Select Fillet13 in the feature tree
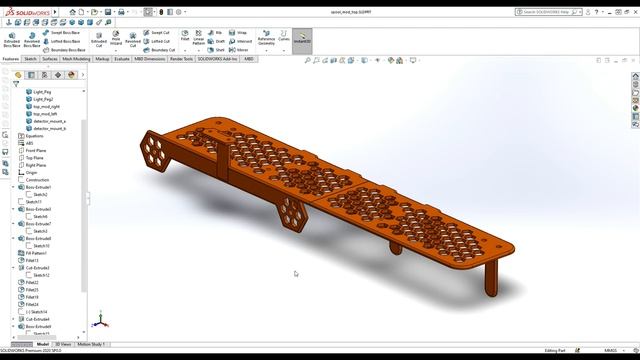This screenshot has height=360, width=640. pos(29,261)
